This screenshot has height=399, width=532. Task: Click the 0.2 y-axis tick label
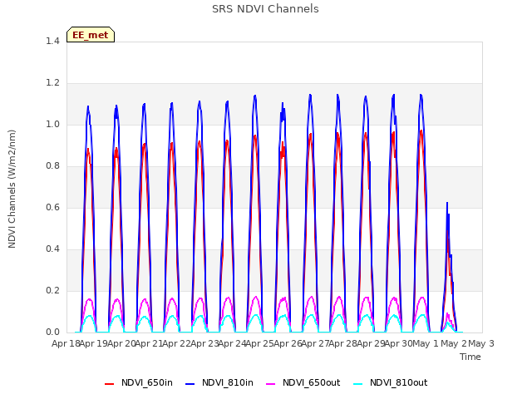point(52,290)
